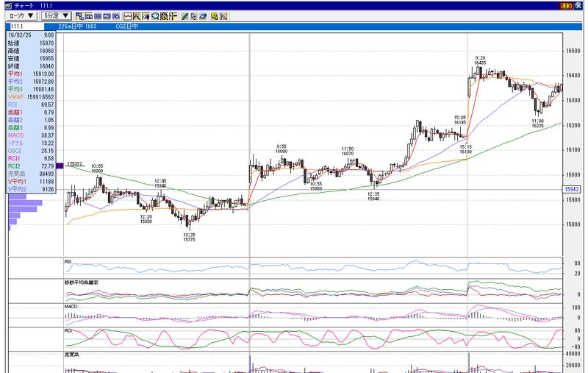
Task: Select the green pencil drawing tool
Action: pyautogui.click(x=185, y=16)
